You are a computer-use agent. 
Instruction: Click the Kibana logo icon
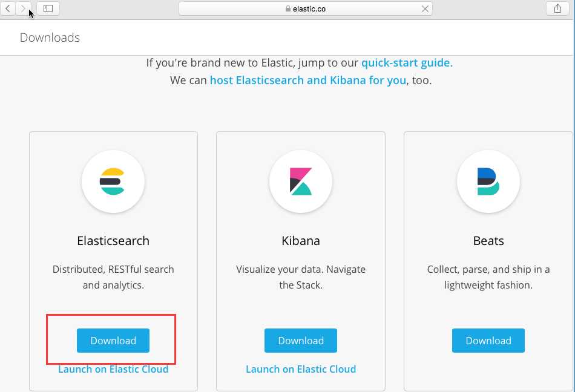coord(301,181)
